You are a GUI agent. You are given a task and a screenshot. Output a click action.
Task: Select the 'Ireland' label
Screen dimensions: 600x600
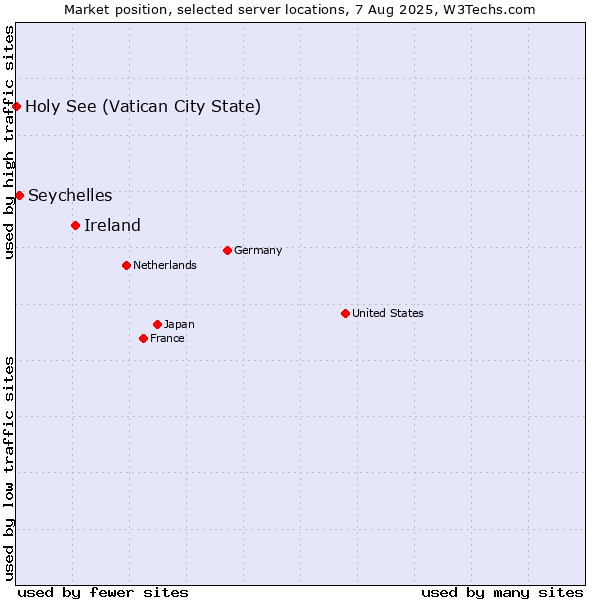[112, 225]
